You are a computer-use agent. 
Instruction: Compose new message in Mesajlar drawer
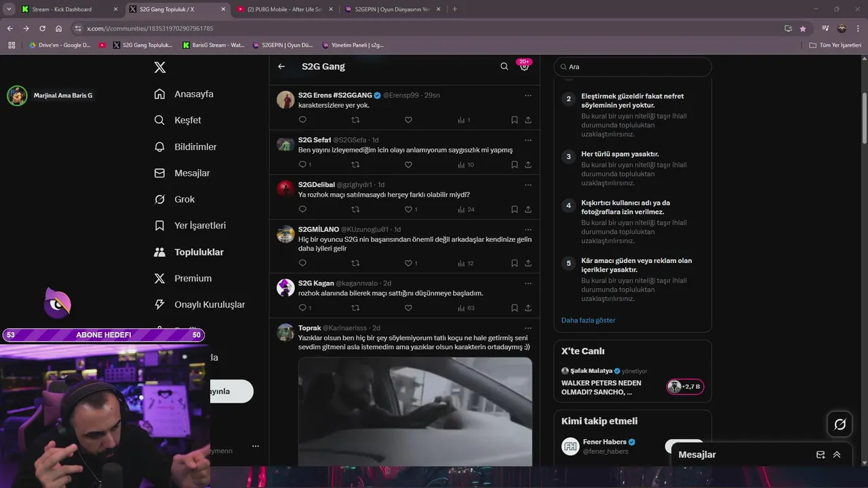[821, 455]
